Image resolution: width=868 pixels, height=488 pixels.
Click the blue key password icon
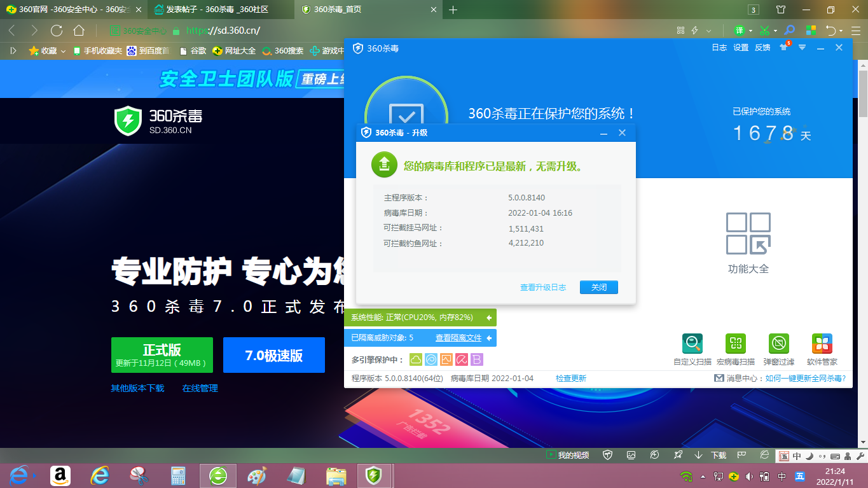[789, 30]
